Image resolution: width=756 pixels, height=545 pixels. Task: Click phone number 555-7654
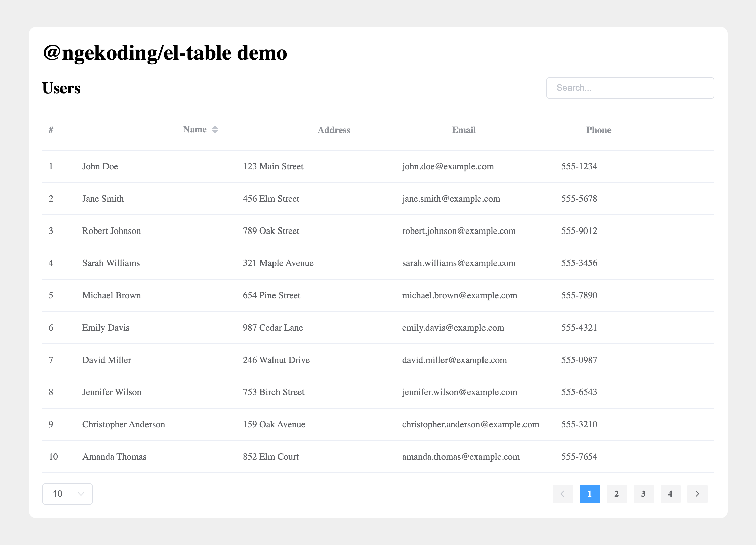(x=579, y=457)
